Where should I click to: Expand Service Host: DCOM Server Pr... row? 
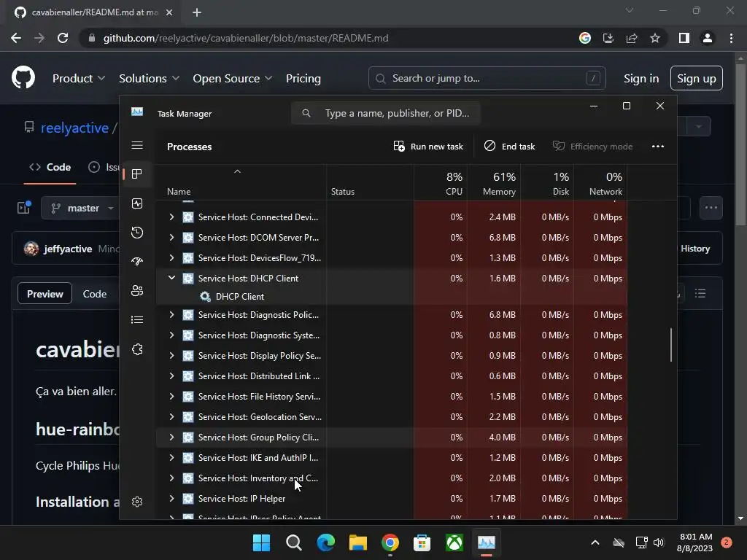pos(171,238)
